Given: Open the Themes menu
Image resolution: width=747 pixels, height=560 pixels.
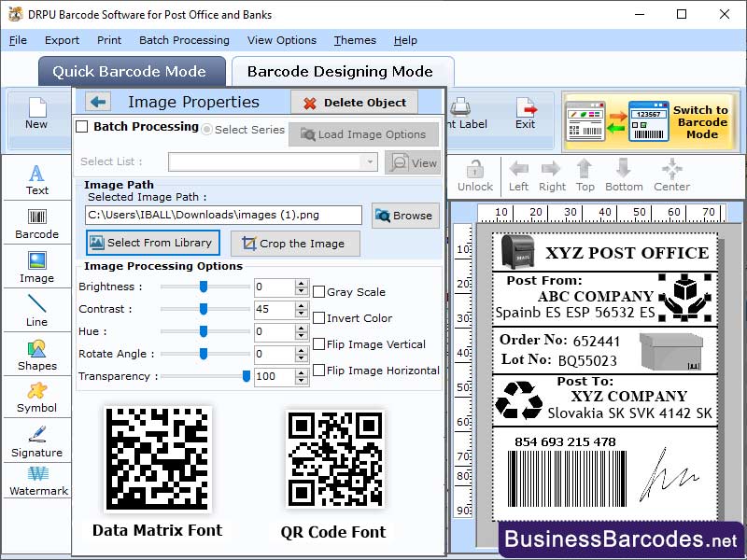Looking at the screenshot, I should tap(354, 40).
